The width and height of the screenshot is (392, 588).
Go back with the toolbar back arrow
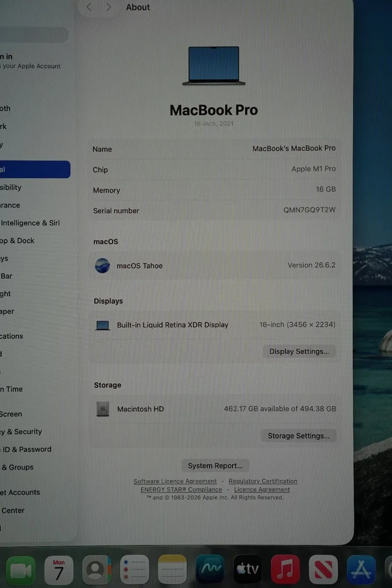click(89, 7)
